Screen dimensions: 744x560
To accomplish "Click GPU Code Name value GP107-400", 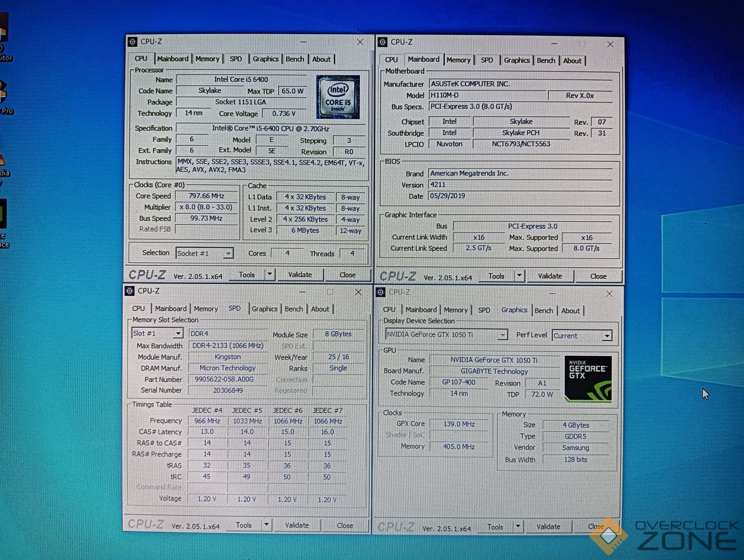I will pos(458,382).
